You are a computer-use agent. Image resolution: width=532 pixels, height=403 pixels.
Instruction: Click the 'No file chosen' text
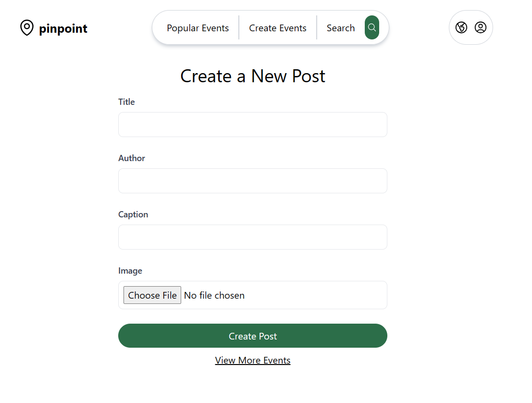click(x=214, y=295)
